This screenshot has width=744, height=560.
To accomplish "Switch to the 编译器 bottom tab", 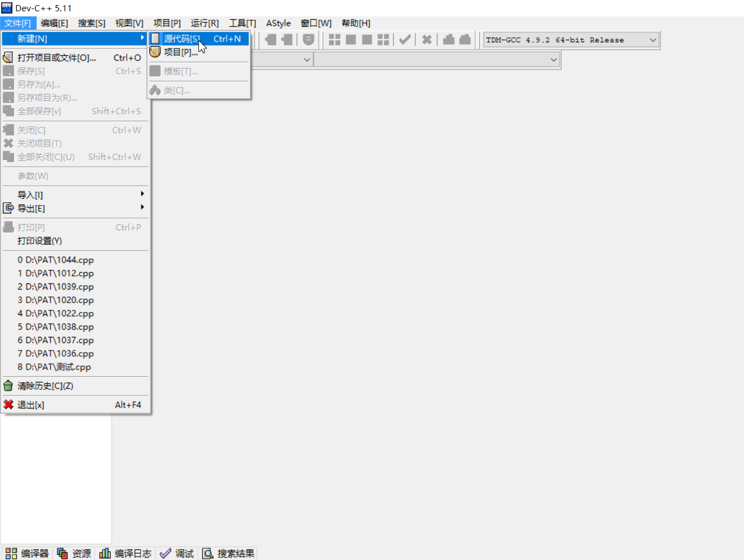I will click(x=27, y=553).
